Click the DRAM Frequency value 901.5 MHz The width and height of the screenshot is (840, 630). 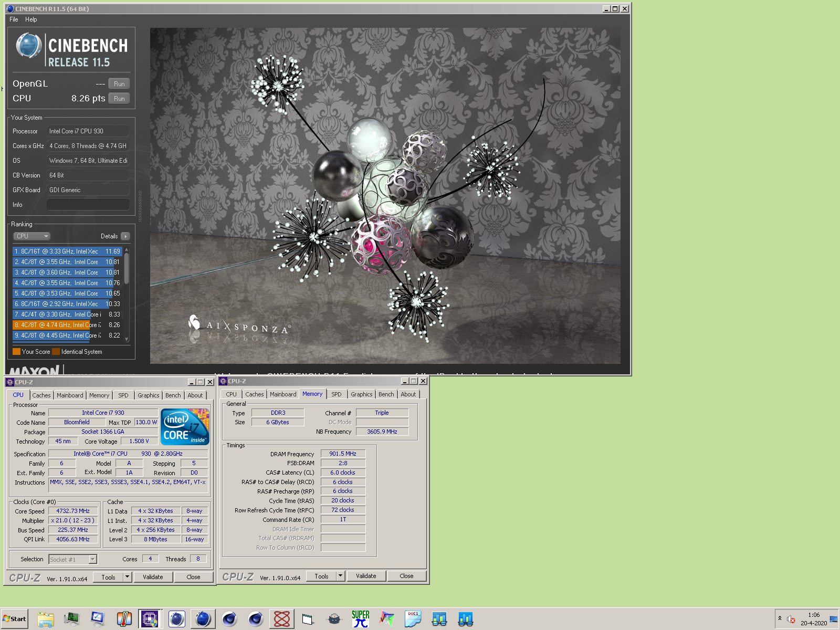(343, 454)
